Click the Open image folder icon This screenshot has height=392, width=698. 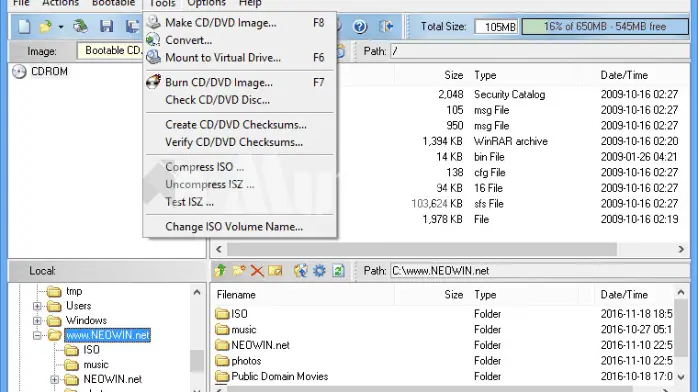pos(46,27)
